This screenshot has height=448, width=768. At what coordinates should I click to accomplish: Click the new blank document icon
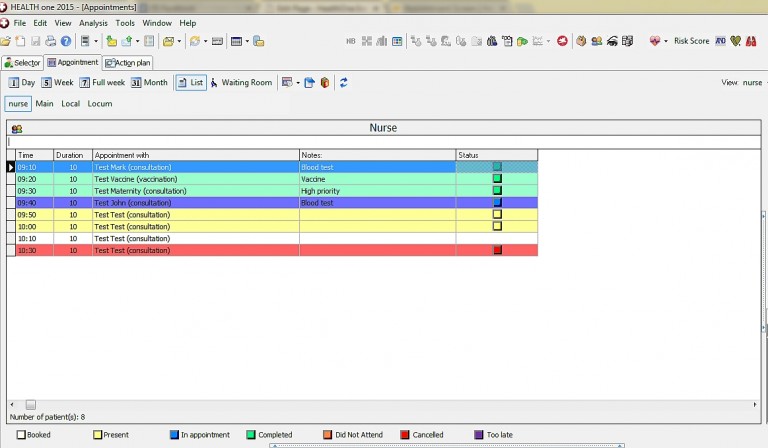pyautogui.click(x=21, y=42)
